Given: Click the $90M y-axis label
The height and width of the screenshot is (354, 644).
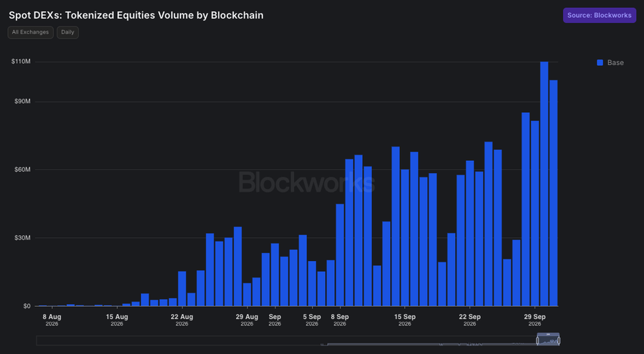Looking at the screenshot, I should click(23, 101).
